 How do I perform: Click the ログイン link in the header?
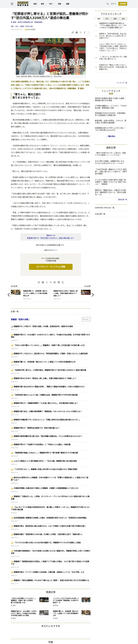click(x=114, y=4)
